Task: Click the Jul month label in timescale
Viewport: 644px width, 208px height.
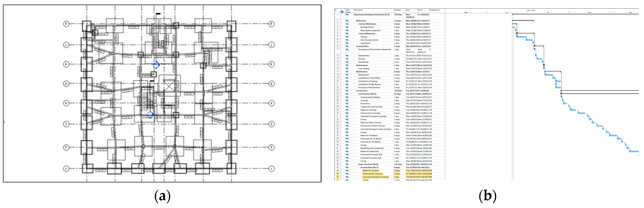Action: 548,12
